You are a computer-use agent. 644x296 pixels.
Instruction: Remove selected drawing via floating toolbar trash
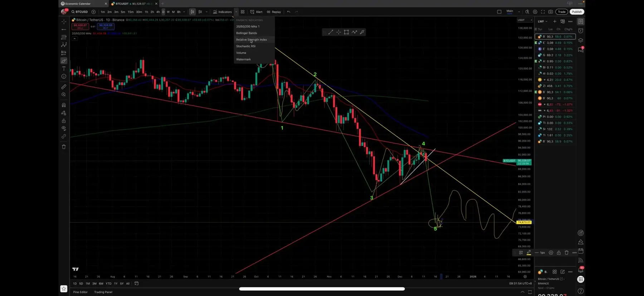[x=566, y=253]
